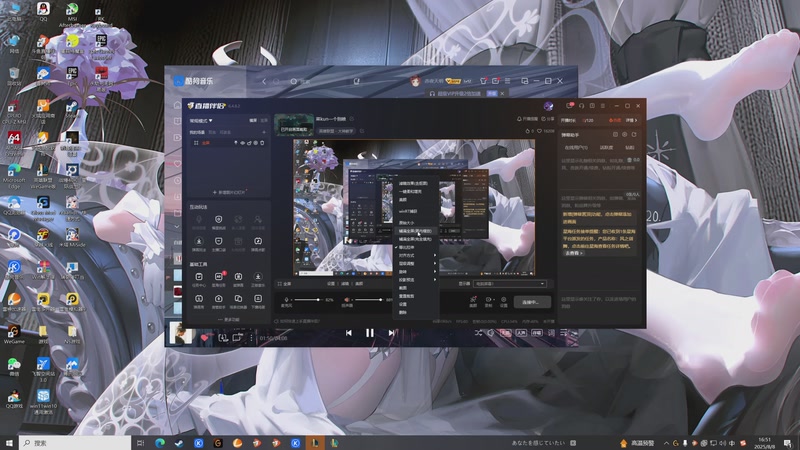Click the 开播提醒 bell icon

(x=519, y=119)
